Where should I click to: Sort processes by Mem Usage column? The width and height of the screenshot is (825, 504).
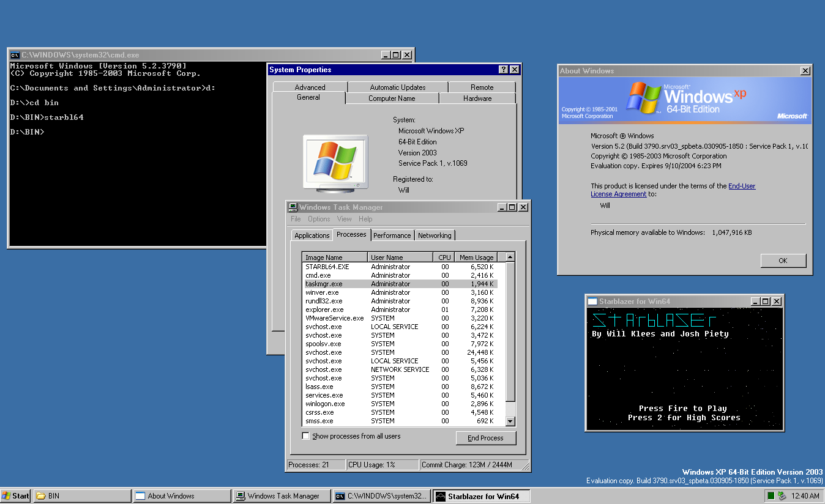[476, 258]
